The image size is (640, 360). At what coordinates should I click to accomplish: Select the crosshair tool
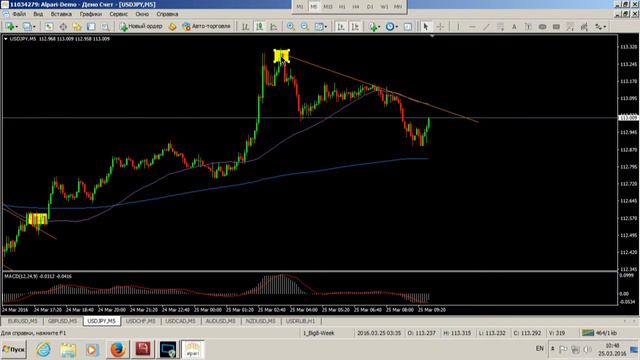(x=440, y=27)
